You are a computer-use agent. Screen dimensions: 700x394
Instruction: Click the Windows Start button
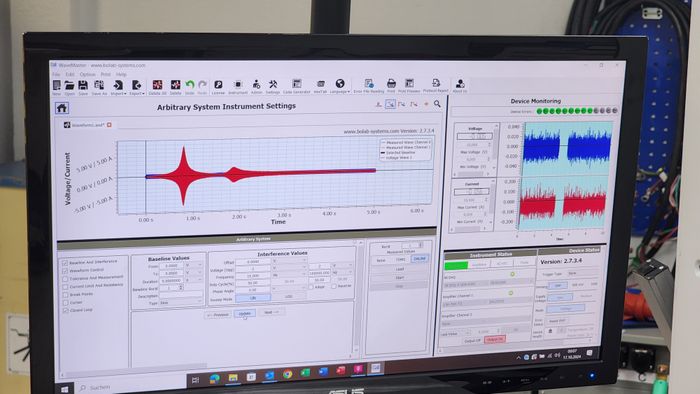tap(65, 389)
